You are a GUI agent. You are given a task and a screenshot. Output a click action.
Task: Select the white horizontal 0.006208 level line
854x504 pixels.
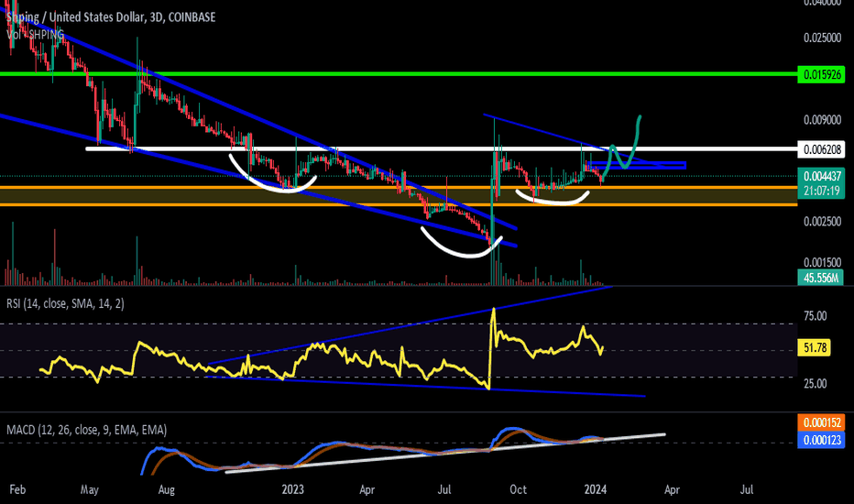tap(441, 148)
